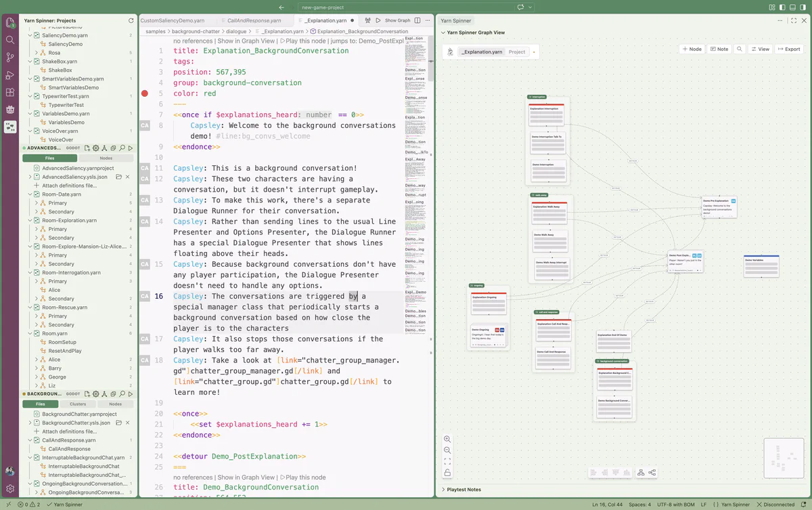
Task: Open the Extensions activity bar icon
Action: pos(10,92)
